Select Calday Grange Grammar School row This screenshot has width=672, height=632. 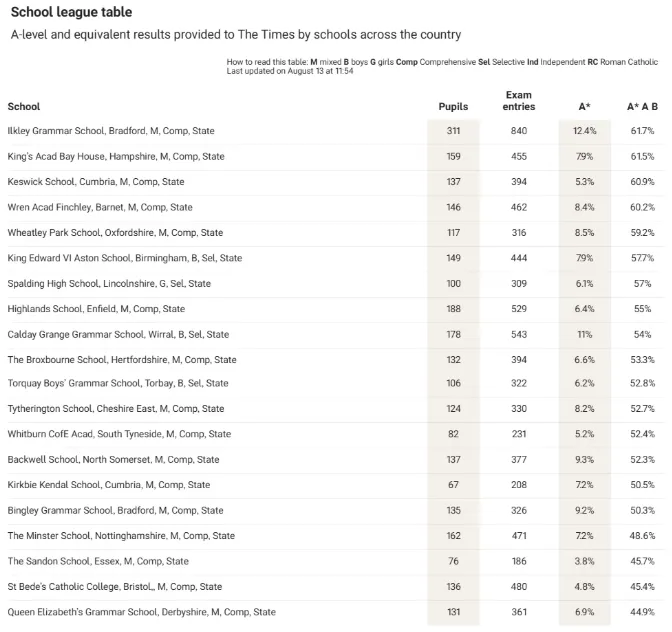click(x=336, y=334)
